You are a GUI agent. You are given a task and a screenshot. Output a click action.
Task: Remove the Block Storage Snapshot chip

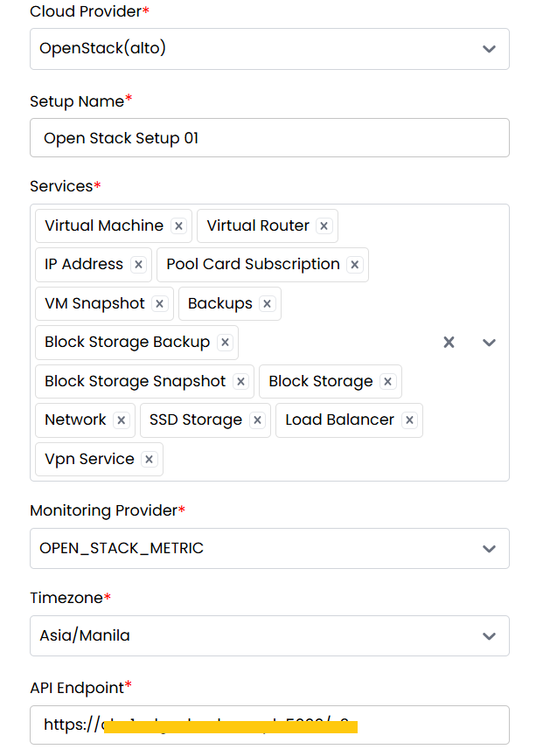click(240, 381)
